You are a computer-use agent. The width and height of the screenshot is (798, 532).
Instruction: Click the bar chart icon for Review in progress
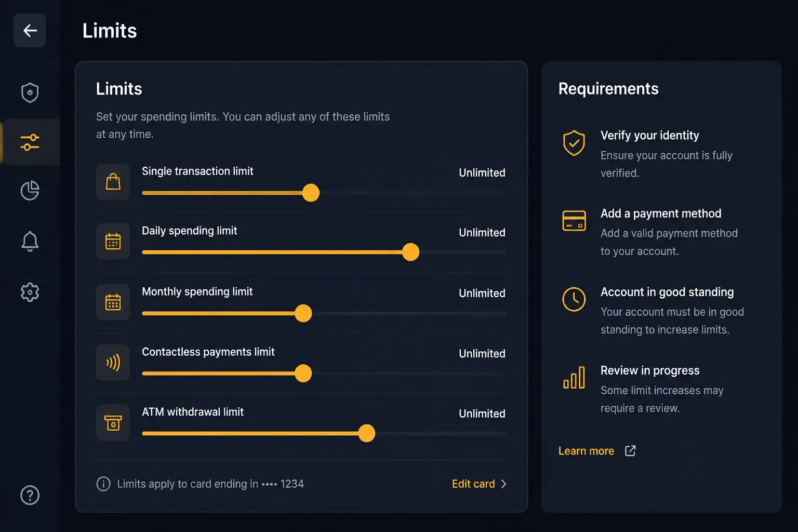[574, 378]
